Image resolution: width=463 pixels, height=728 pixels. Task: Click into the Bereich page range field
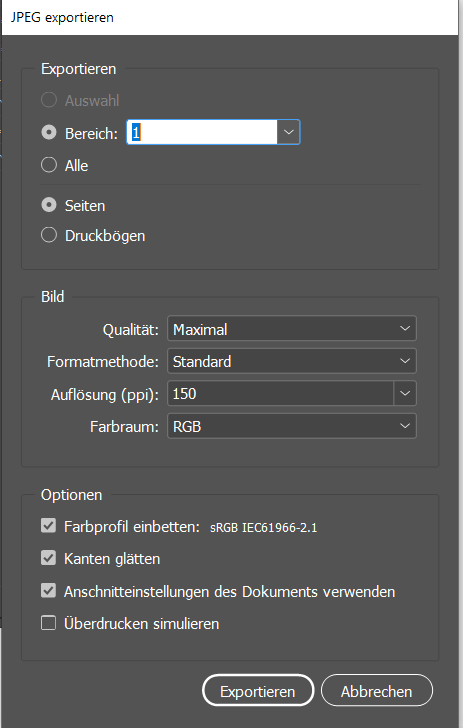202,132
